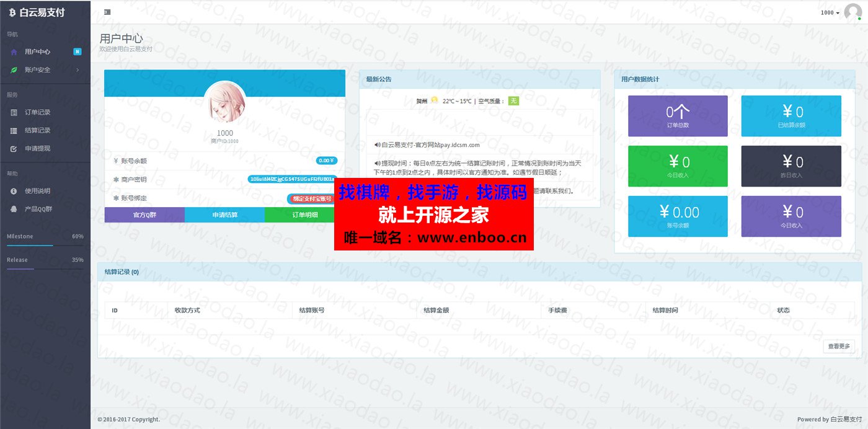Click the 欢迎使用白云易支付 subtitle
The width and height of the screenshot is (868, 429).
(126, 48)
